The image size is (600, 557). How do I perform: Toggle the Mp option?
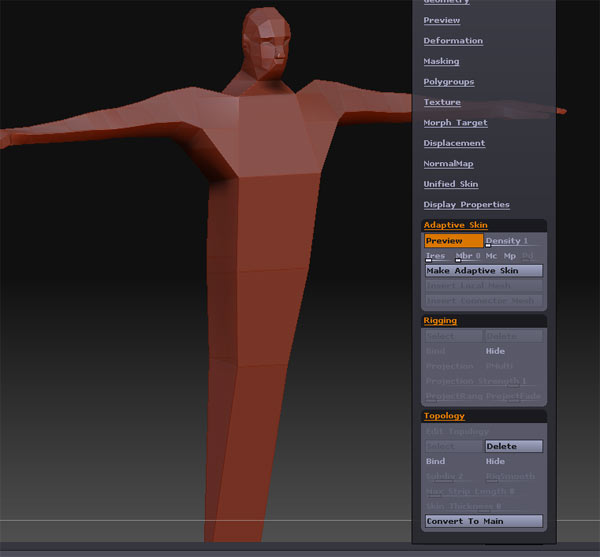[x=510, y=256]
